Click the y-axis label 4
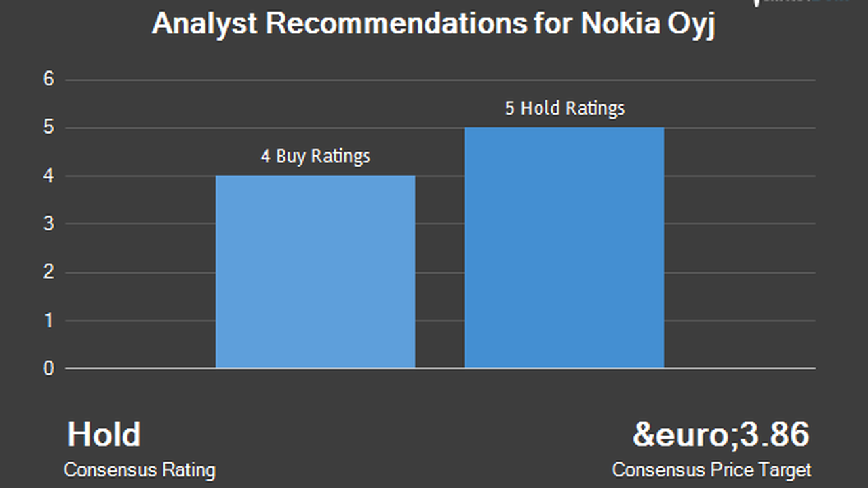This screenshot has width=868, height=488. click(48, 176)
